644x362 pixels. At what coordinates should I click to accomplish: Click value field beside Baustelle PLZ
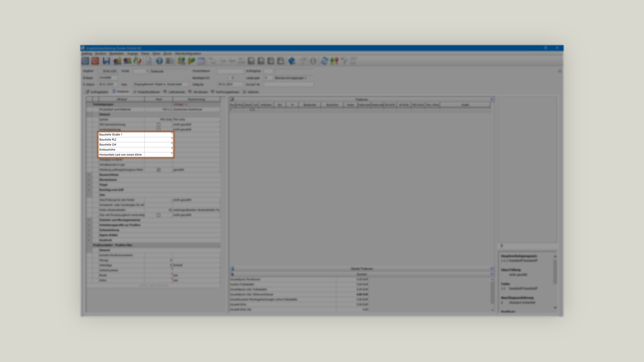pos(159,139)
